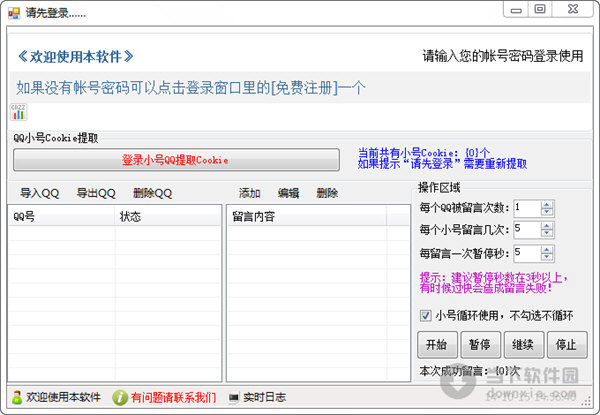This screenshot has height=415, width=600.
Task: Increase 每个QQ被留言次数 with up arrow
Action: (x=547, y=205)
